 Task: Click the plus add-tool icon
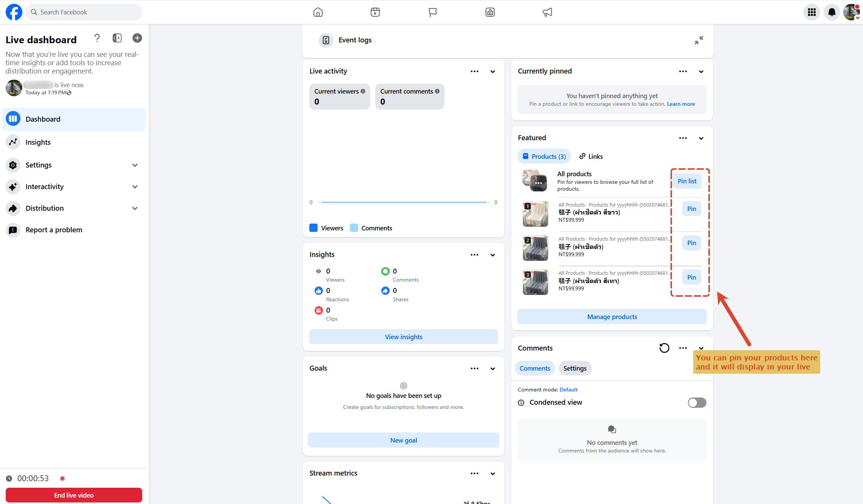click(x=137, y=38)
